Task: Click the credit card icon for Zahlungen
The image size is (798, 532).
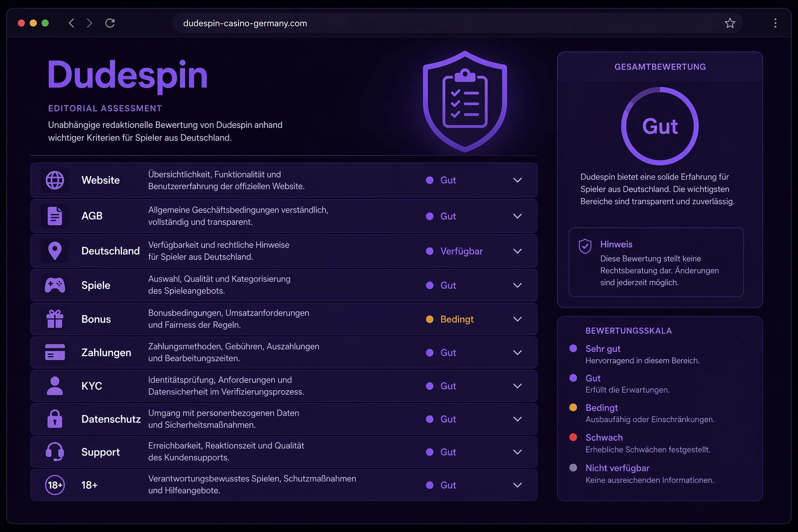Action: (x=55, y=352)
